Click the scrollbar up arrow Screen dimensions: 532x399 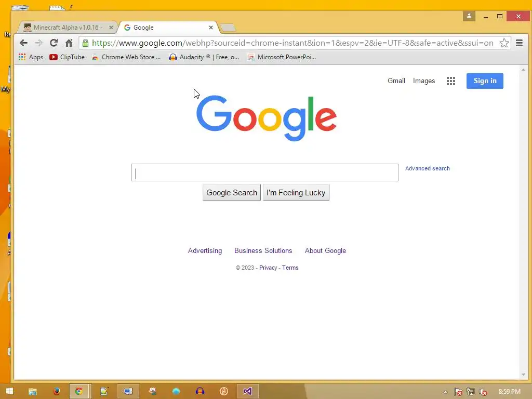pyautogui.click(x=523, y=70)
